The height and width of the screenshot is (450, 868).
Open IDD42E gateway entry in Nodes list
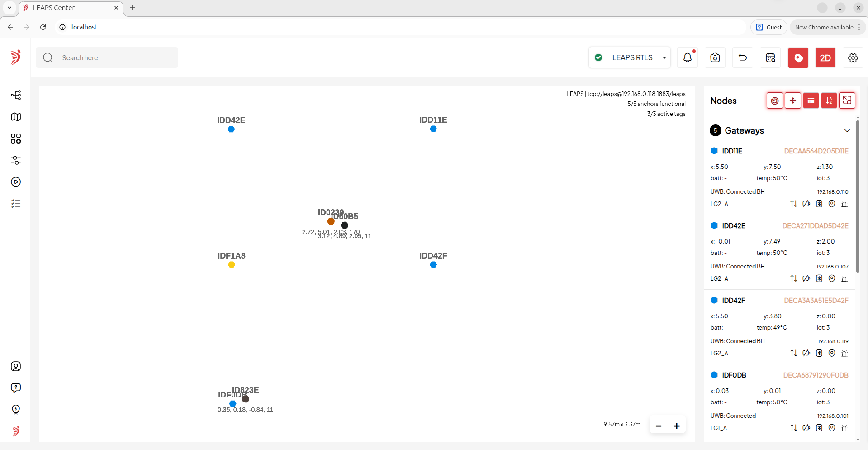point(779,252)
